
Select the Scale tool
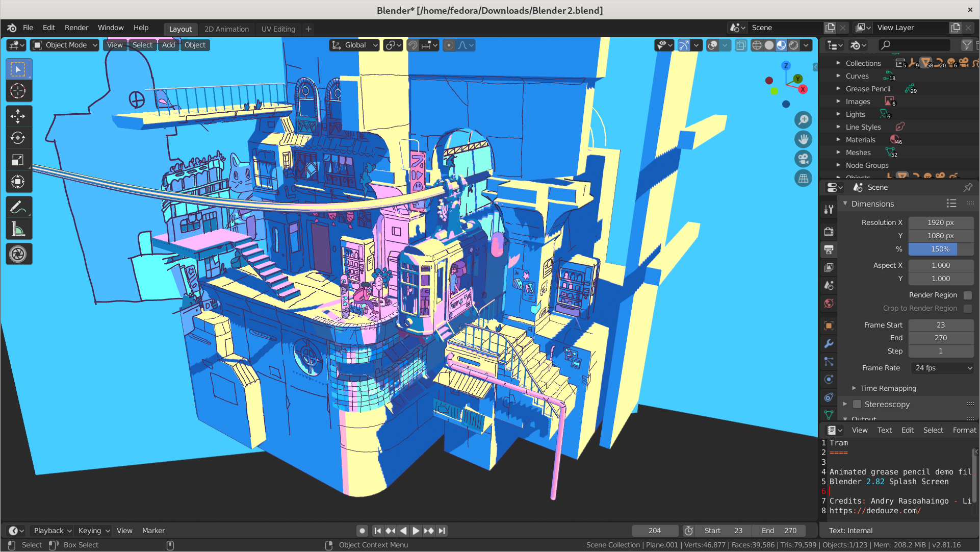point(18,160)
